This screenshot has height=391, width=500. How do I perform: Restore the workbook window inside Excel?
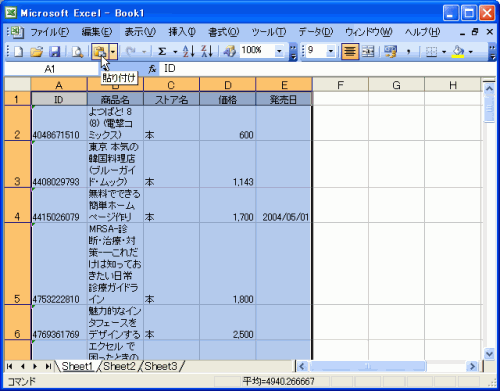475,32
